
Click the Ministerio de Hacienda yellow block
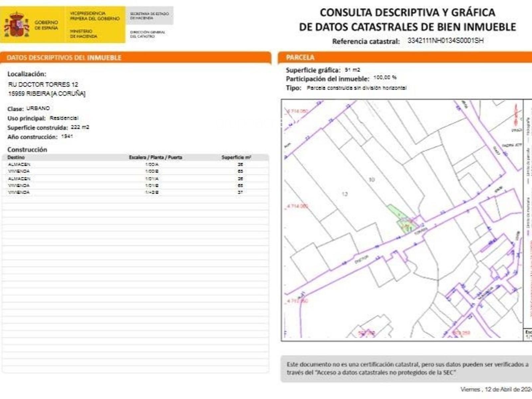pos(95,25)
